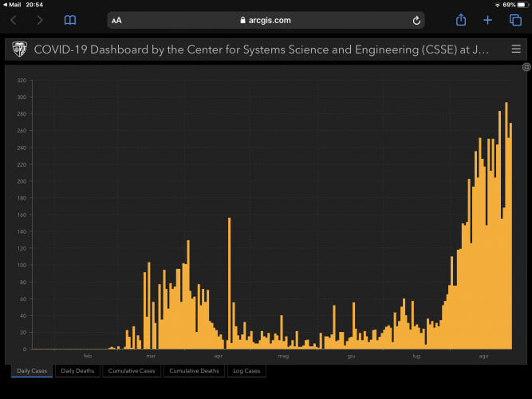Show all open tabs overview
This screenshot has width=532, height=399.
(x=514, y=20)
